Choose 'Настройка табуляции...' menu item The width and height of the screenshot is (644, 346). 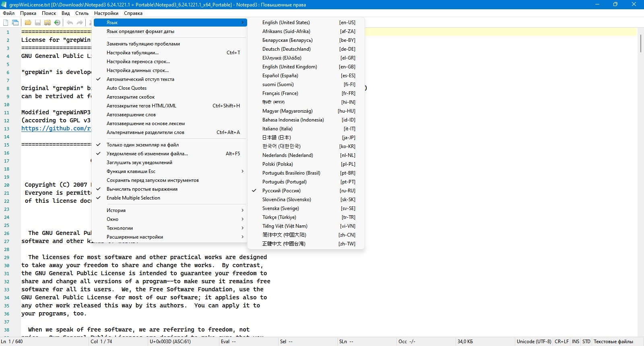click(x=169, y=53)
